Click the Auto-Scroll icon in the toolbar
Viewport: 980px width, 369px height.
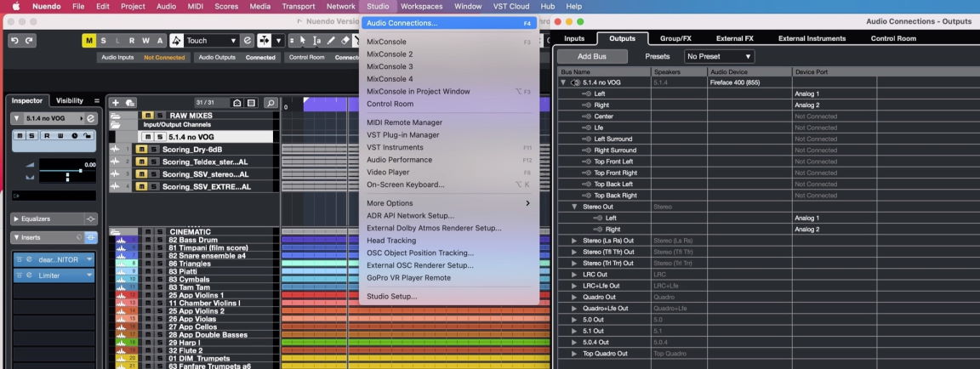[265, 41]
